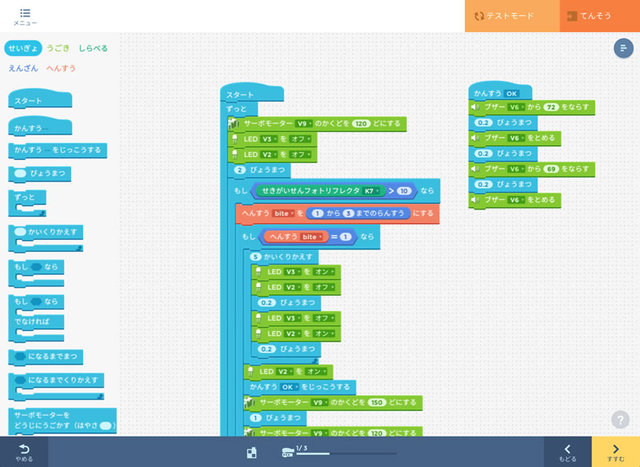Open V3 dropdown in top LED block
Screen dimensions: 640x467
coord(269,139)
